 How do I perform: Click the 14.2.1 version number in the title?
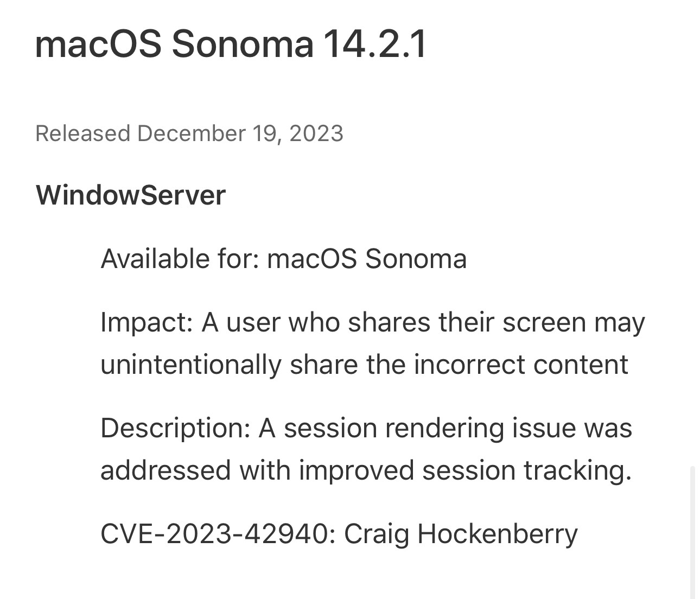tap(376, 43)
